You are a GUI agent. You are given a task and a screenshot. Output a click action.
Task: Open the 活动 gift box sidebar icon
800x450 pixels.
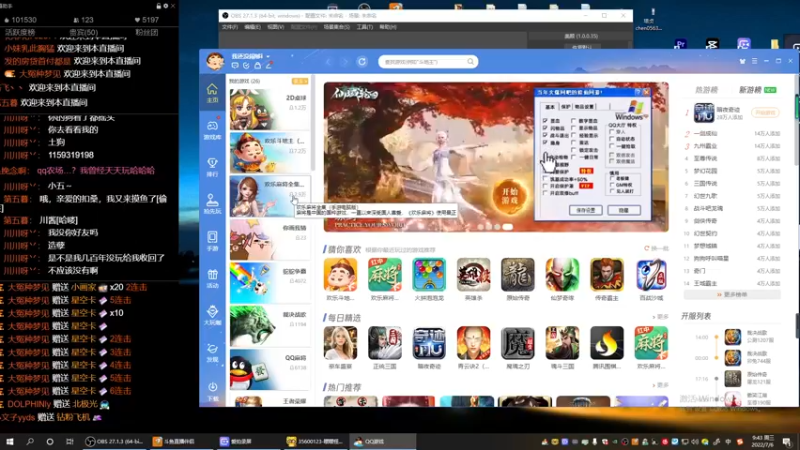point(212,278)
